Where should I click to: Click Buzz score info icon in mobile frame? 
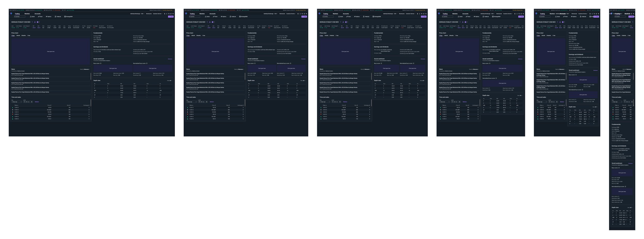(x=619, y=168)
